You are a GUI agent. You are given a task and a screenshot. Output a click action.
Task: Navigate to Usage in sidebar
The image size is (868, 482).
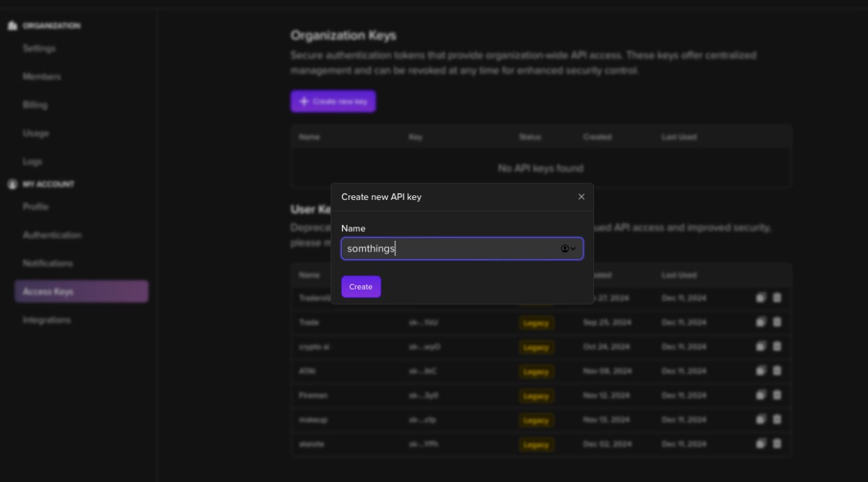tap(36, 134)
